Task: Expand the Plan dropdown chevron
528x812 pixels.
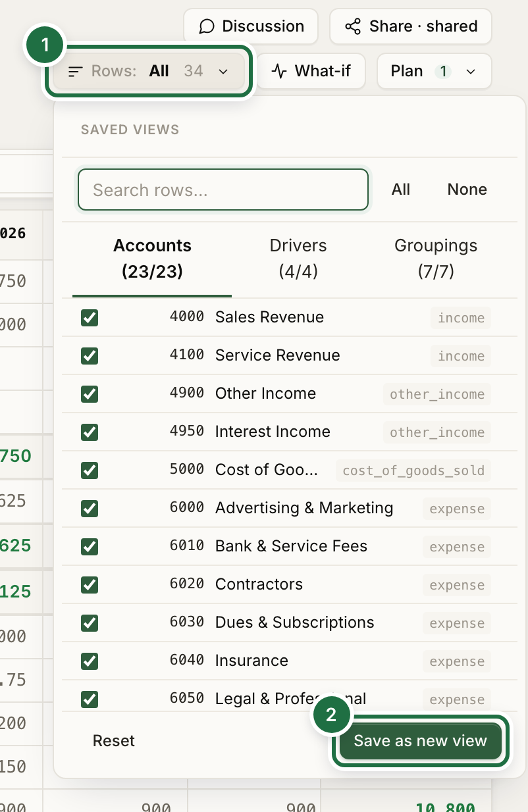Action: [471, 71]
